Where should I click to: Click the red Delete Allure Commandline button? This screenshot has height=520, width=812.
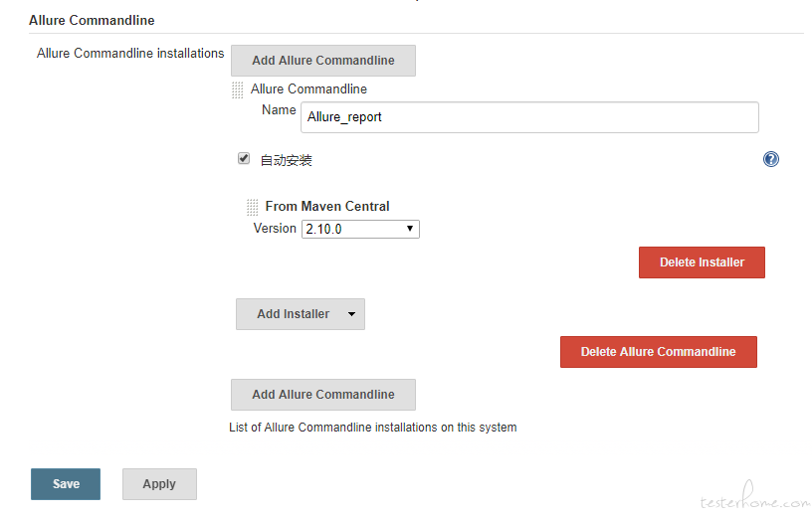click(658, 352)
